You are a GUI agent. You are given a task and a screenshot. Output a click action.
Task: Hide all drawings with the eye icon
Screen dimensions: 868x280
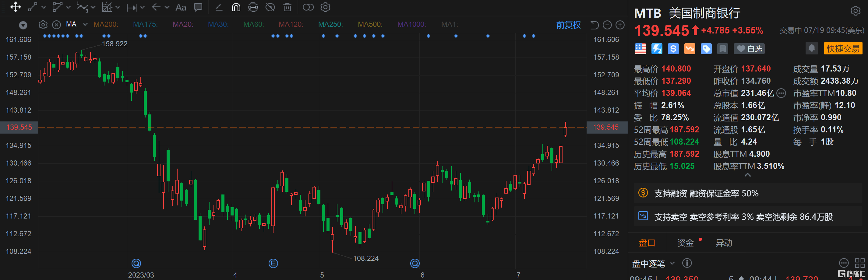[270, 7]
